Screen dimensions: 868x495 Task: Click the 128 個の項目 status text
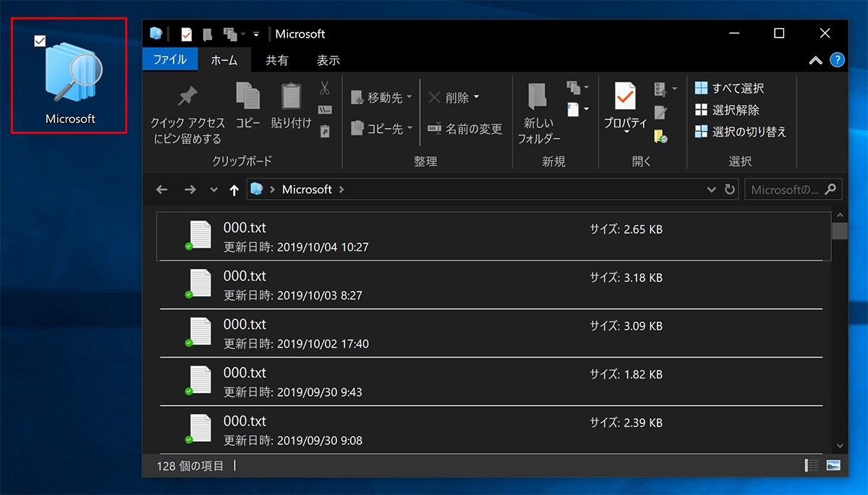[190, 466]
